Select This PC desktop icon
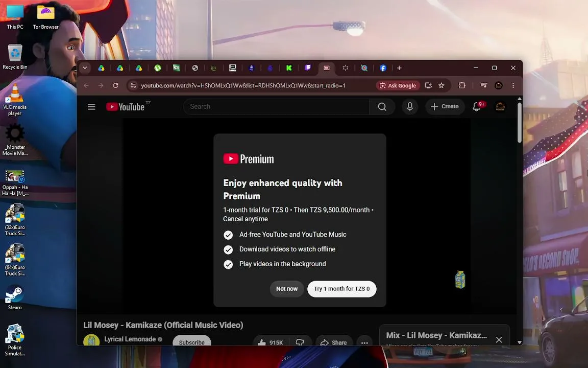Viewport: 588px width, 368px height. tap(15, 16)
